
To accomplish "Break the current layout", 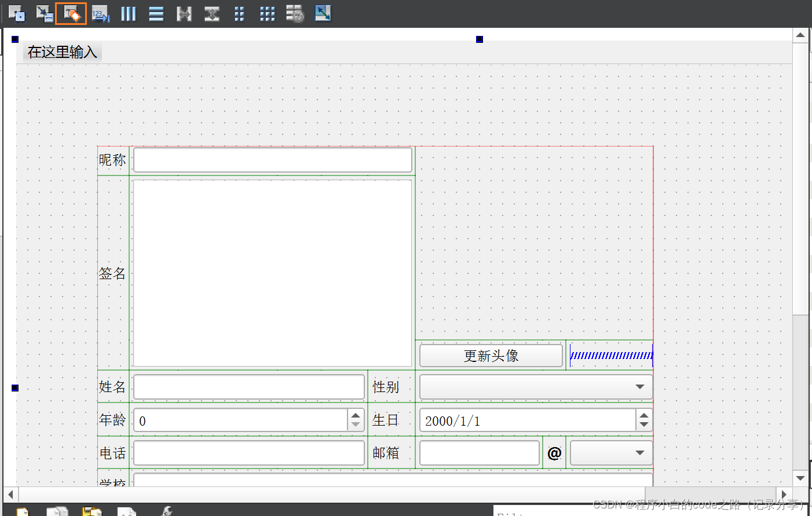I will [295, 13].
